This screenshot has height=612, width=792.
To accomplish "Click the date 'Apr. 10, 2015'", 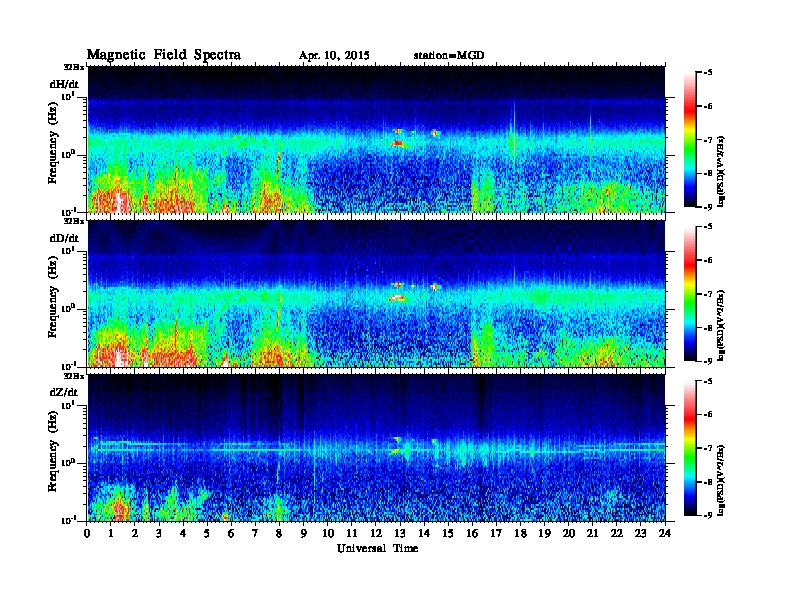I will click(x=334, y=56).
